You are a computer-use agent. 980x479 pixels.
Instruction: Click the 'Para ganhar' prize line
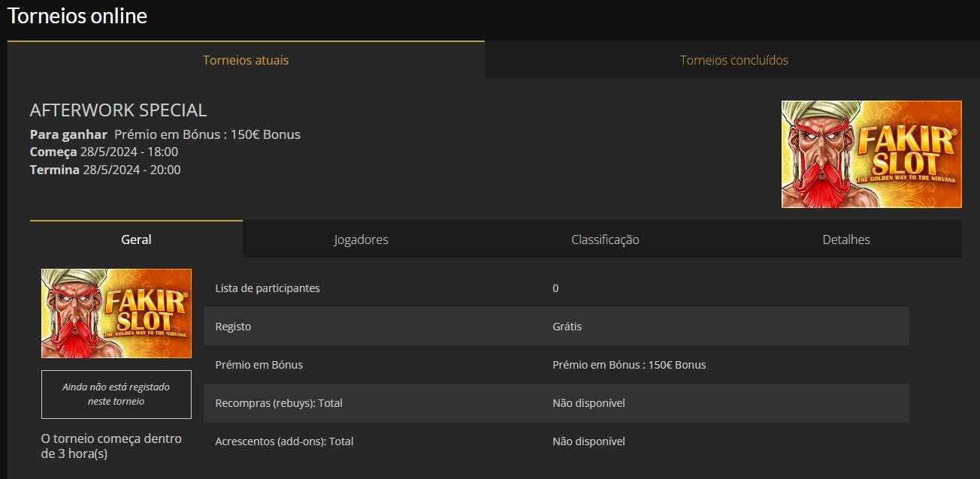[165, 134]
